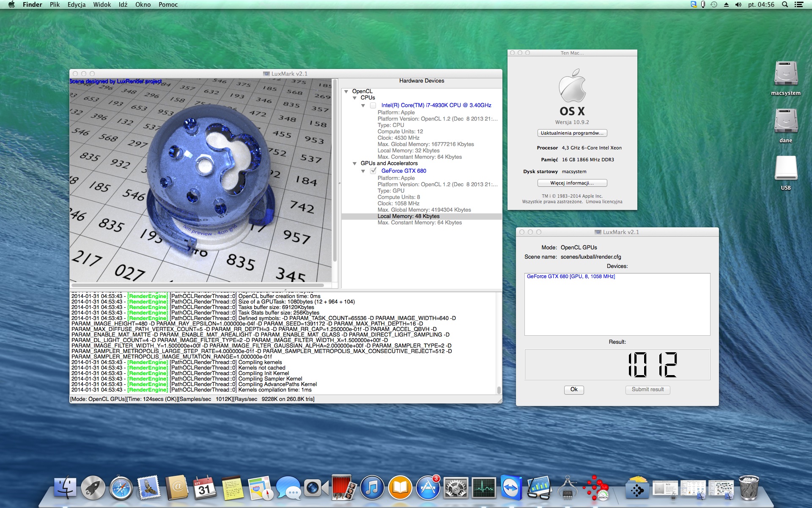Launch Maps from the Dock

click(261, 488)
